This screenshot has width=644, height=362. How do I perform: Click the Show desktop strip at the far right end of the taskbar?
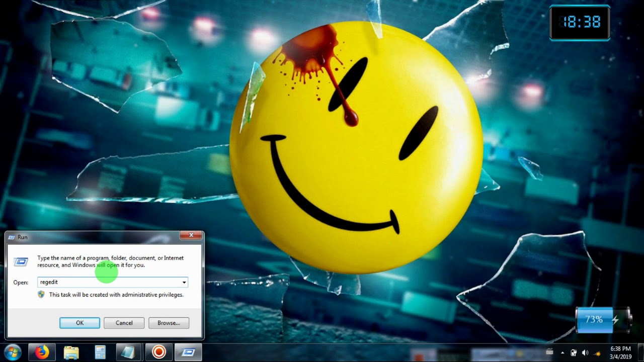click(x=640, y=352)
